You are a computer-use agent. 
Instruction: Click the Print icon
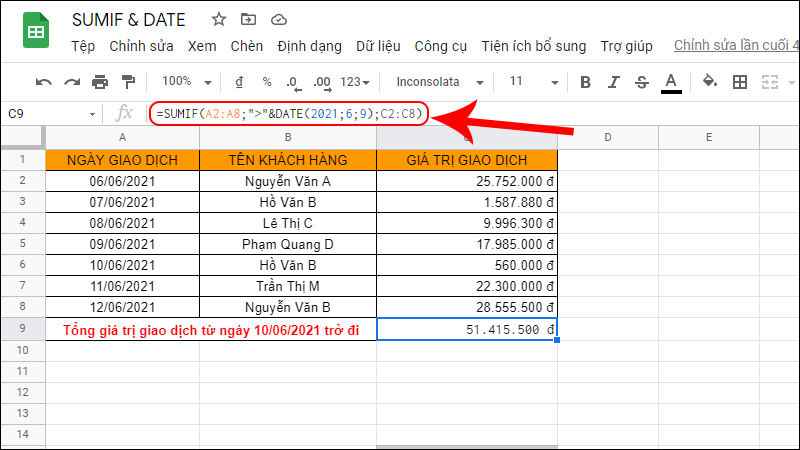pos(100,82)
